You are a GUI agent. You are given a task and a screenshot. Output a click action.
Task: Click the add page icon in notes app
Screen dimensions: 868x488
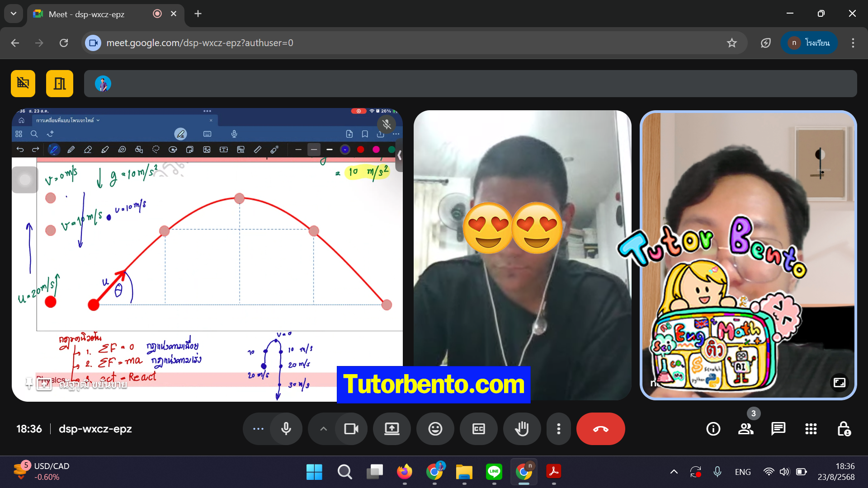coord(349,134)
